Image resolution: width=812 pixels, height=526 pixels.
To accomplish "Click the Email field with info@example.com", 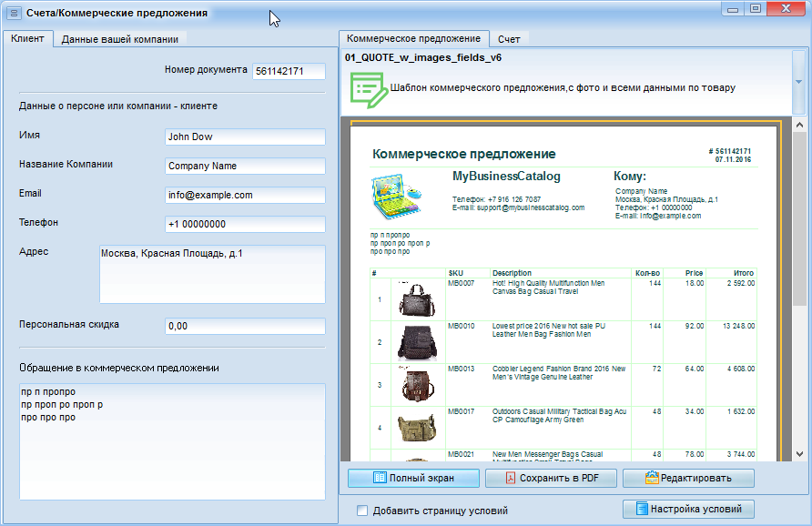I will coord(245,195).
